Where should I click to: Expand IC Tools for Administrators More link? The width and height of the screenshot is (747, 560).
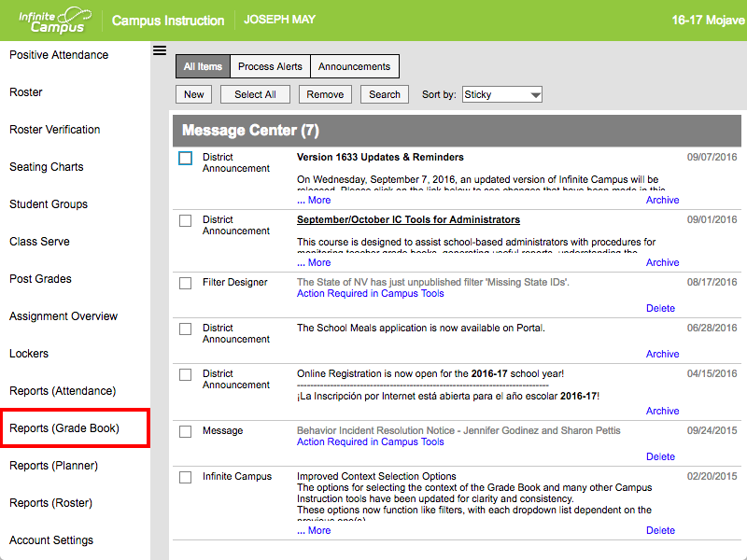click(x=314, y=262)
